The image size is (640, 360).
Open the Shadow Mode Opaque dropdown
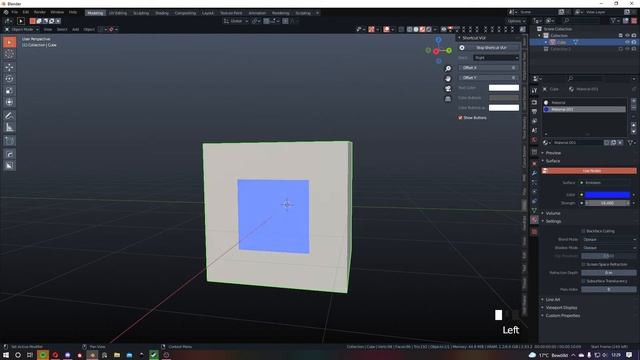[x=609, y=248]
